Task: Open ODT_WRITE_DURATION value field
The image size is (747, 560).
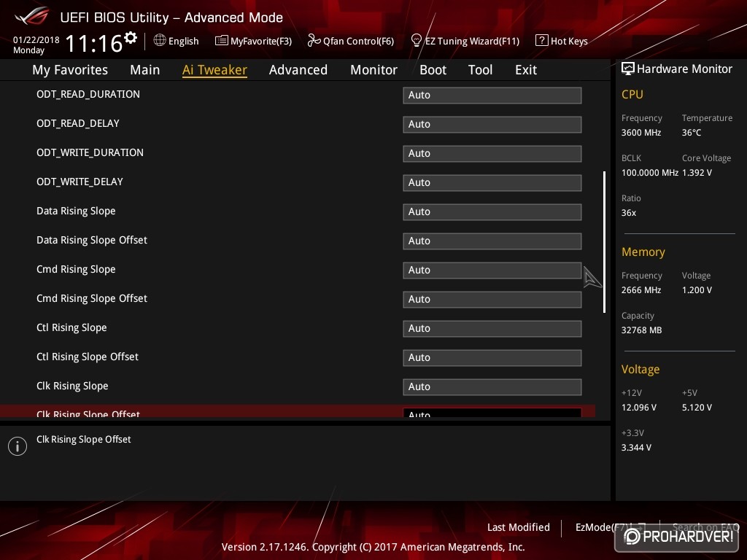Action: 492,153
